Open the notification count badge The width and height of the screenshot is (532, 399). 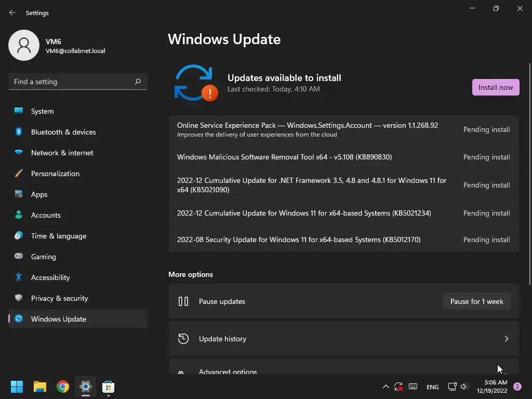pos(517,387)
